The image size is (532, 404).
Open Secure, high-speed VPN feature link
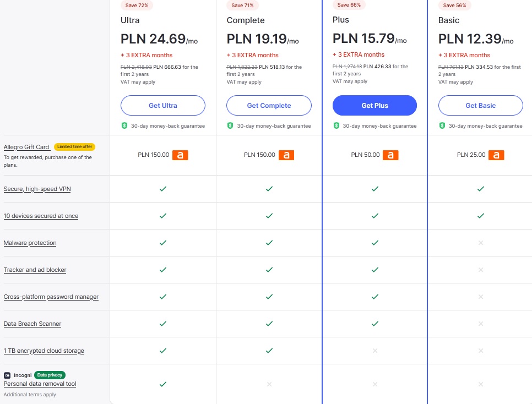[37, 189]
